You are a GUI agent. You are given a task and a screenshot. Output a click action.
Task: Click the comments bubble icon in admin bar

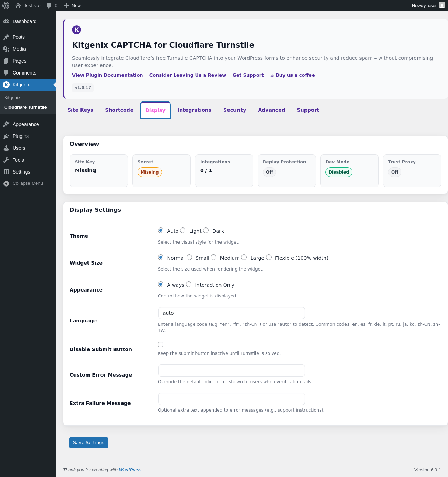49,6
